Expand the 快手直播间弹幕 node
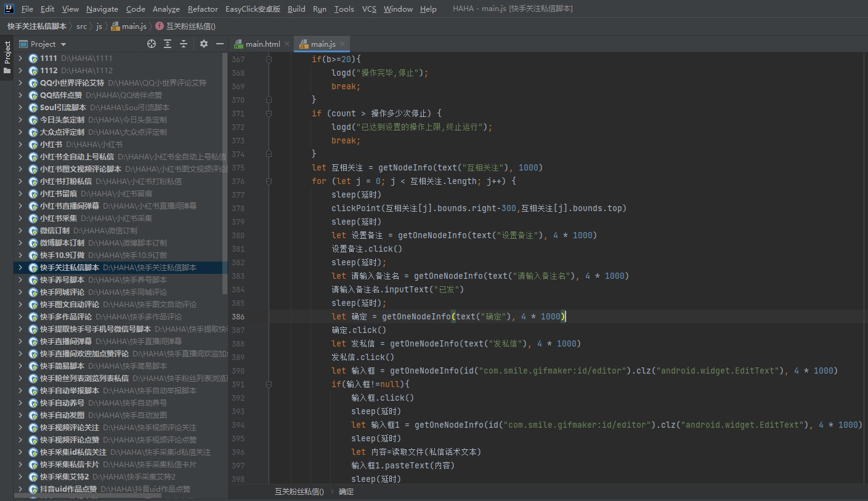868x501 pixels. pyautogui.click(x=20, y=342)
